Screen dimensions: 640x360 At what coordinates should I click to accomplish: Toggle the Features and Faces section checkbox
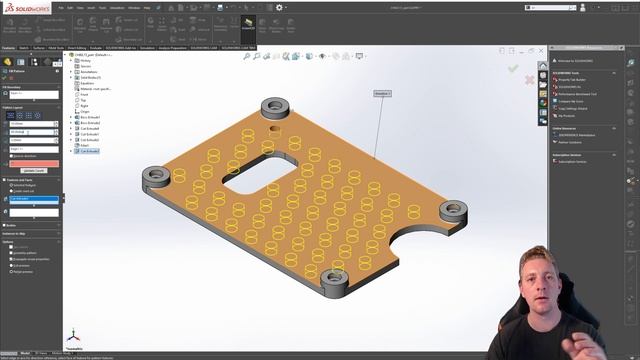(x=4, y=180)
